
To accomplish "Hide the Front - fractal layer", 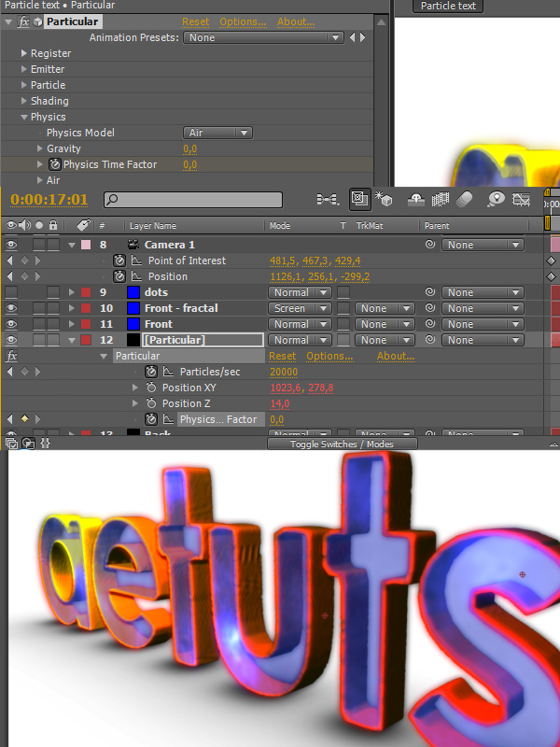I will pos(11,308).
